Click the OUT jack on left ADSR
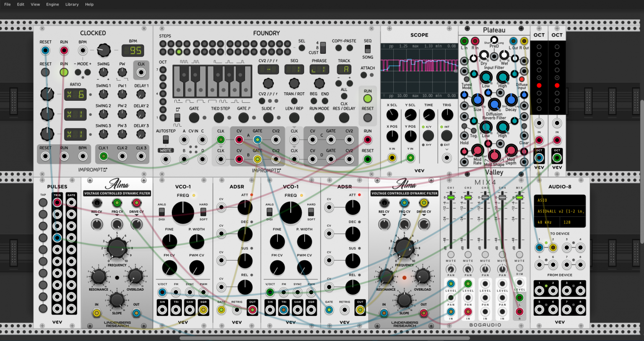This screenshot has width=644, height=341. (x=252, y=310)
